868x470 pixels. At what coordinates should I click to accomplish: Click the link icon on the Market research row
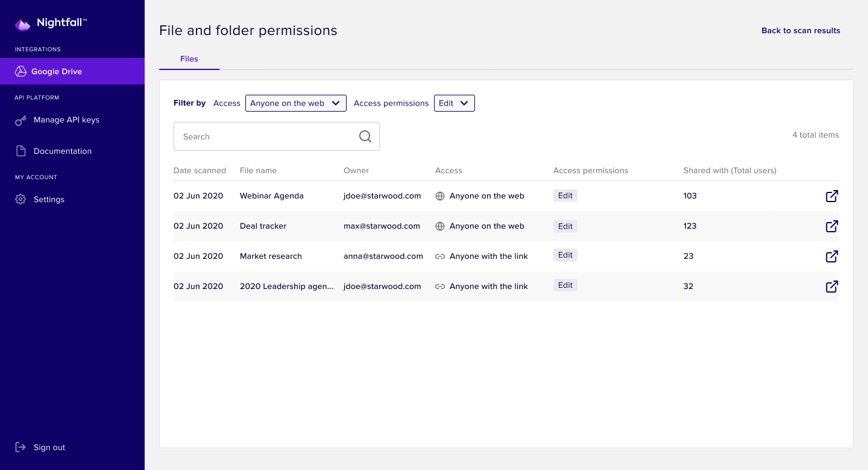click(x=440, y=256)
